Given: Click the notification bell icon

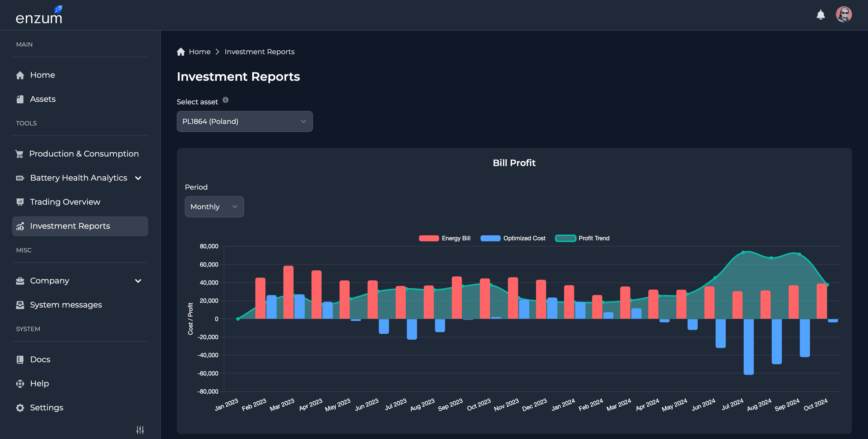Looking at the screenshot, I should [x=821, y=15].
